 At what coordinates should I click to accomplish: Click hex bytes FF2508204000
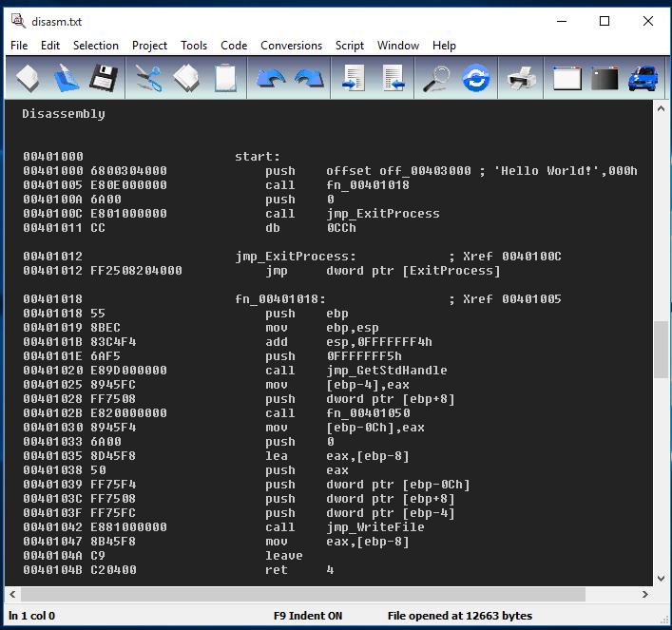click(136, 271)
